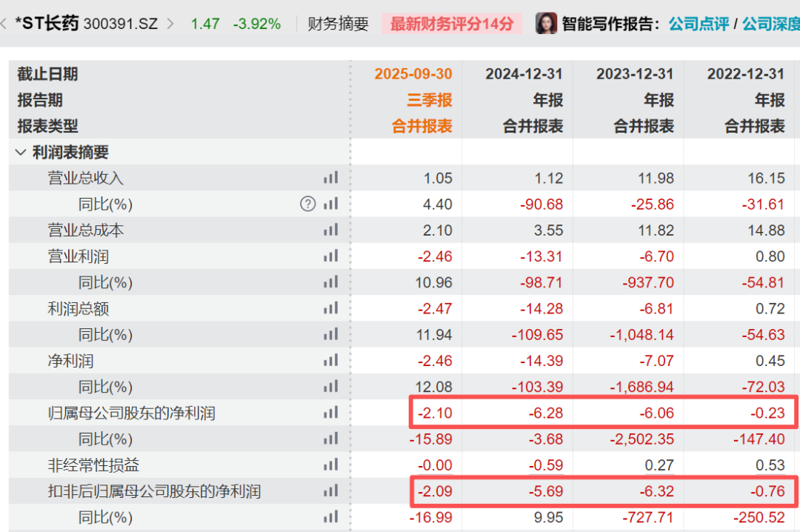Click the 营业利润 row label
This screenshot has width=800, height=532.
point(78,256)
